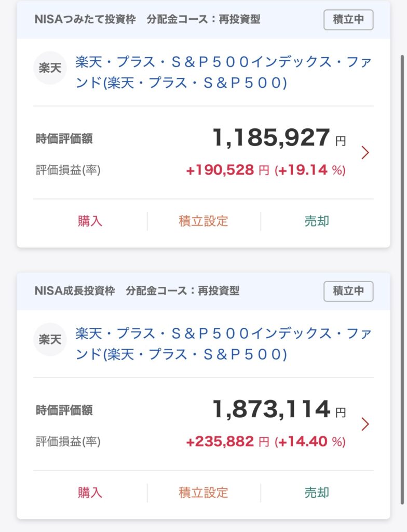The height and width of the screenshot is (532, 407).
Task: Toggle the 積立中 badge in the NISA成長投資枠 card
Action: point(348,291)
